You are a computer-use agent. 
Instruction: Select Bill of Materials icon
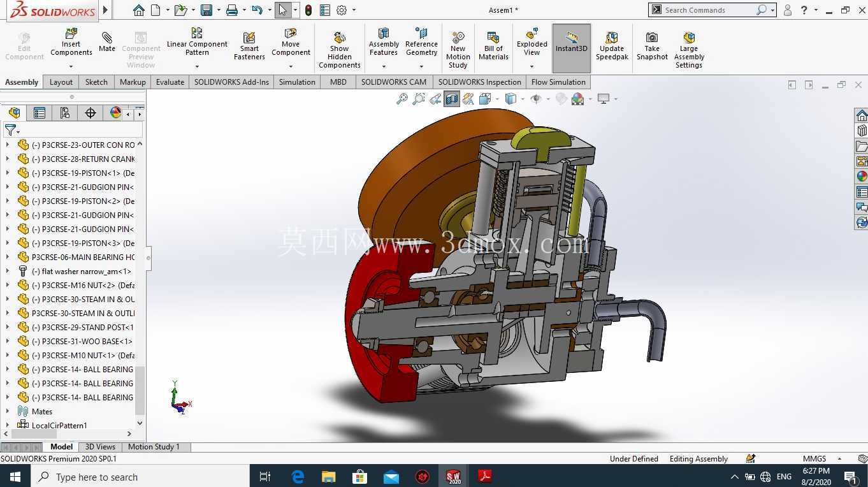pyautogui.click(x=493, y=47)
